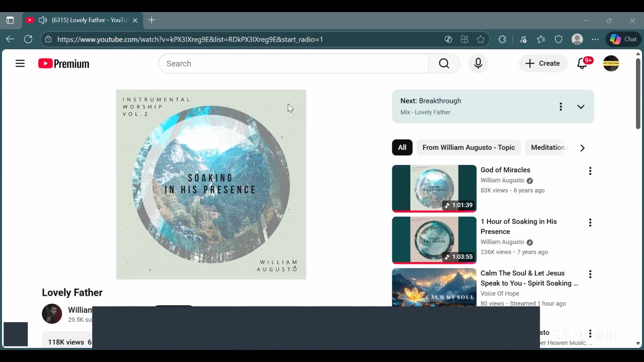Open the Favorites list icon in toolbar
Viewport: 644px width, 362px height.
[x=541, y=39]
